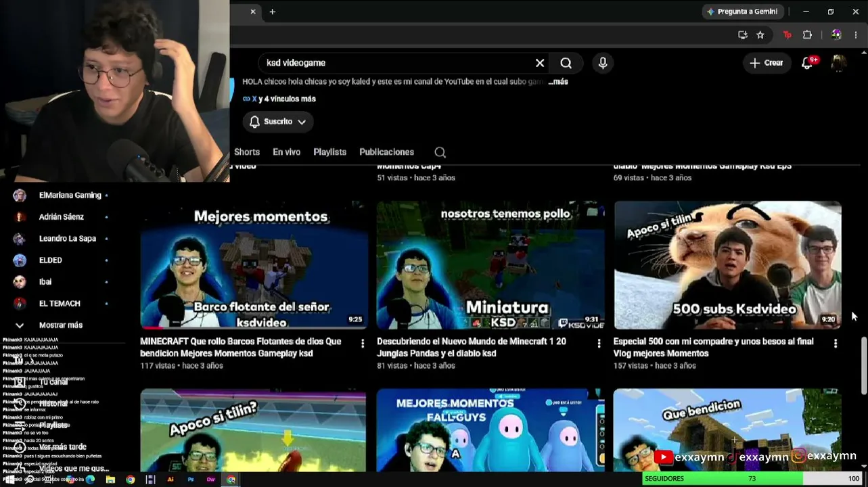Open the title Descubriendo el Nuevo Mundo de Minecraft
This screenshot has width=868, height=487.
coord(472,348)
